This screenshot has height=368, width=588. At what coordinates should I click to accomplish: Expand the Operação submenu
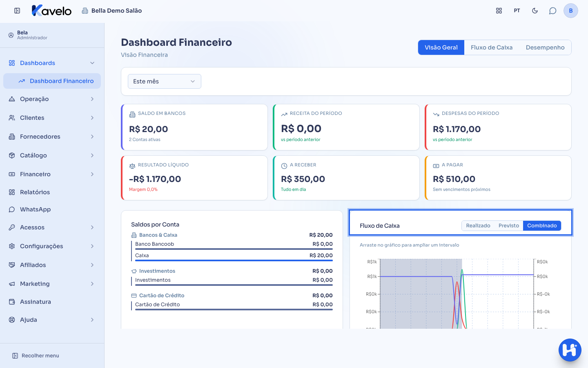(92, 99)
